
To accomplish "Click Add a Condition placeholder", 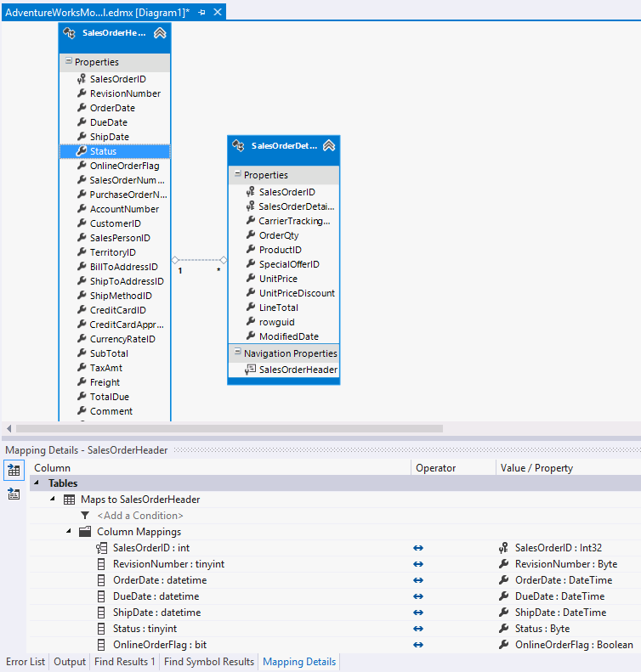I will 140,516.
